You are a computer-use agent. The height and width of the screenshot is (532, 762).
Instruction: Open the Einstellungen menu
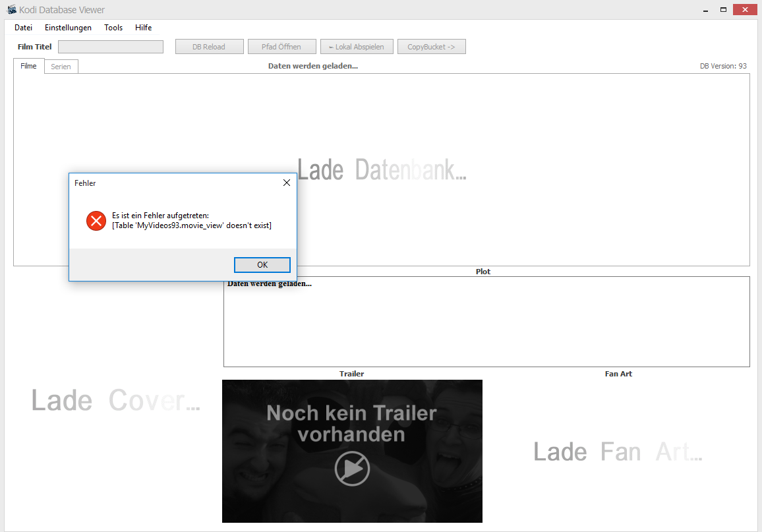pos(68,28)
